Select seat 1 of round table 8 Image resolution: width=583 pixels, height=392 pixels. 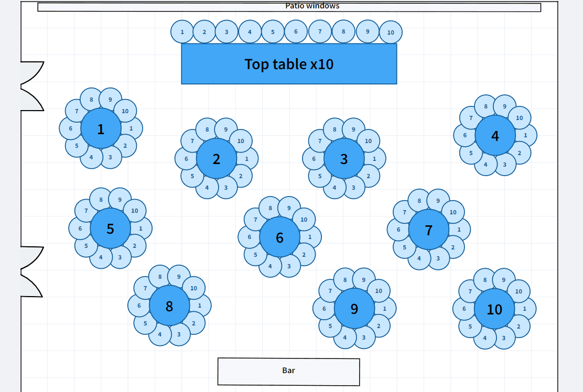pyautogui.click(x=200, y=306)
